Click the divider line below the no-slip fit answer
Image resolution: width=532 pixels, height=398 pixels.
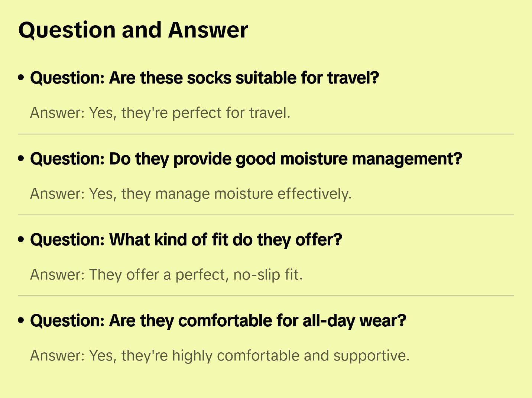(266, 296)
